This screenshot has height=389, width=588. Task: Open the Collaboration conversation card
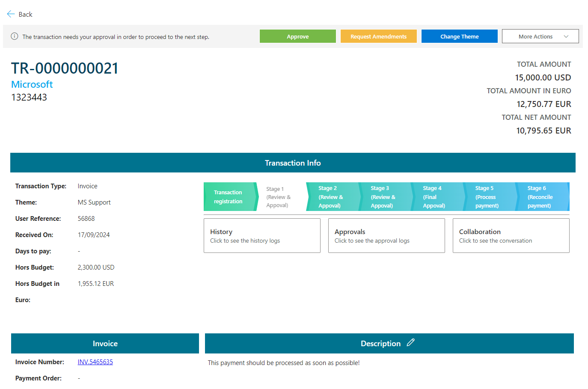[x=511, y=236]
